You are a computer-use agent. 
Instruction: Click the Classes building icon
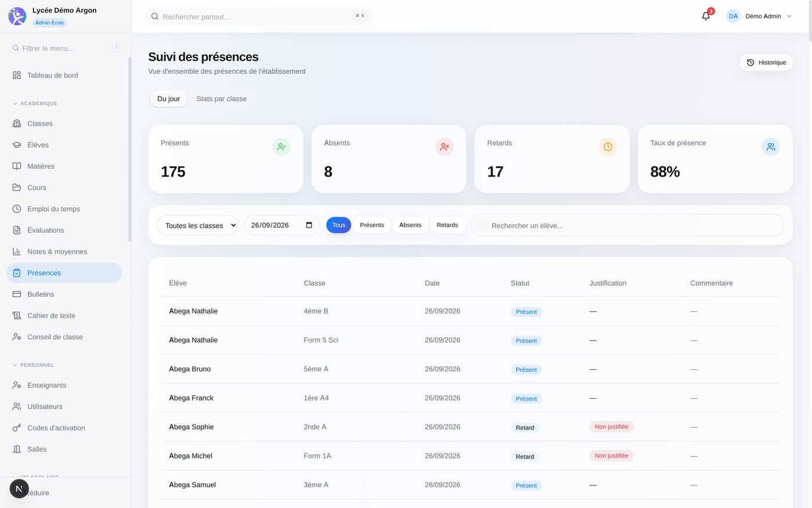pos(17,124)
